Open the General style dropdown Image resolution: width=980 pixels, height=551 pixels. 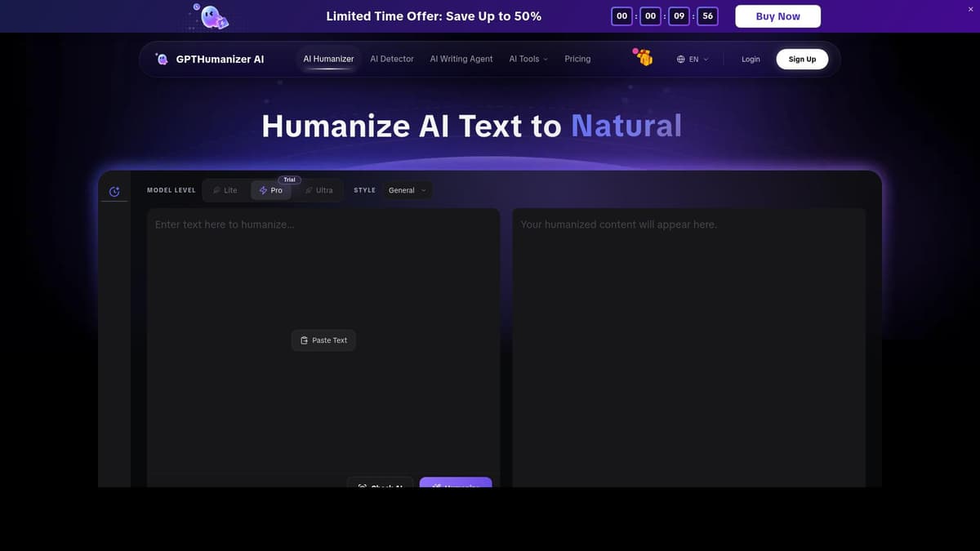click(407, 189)
